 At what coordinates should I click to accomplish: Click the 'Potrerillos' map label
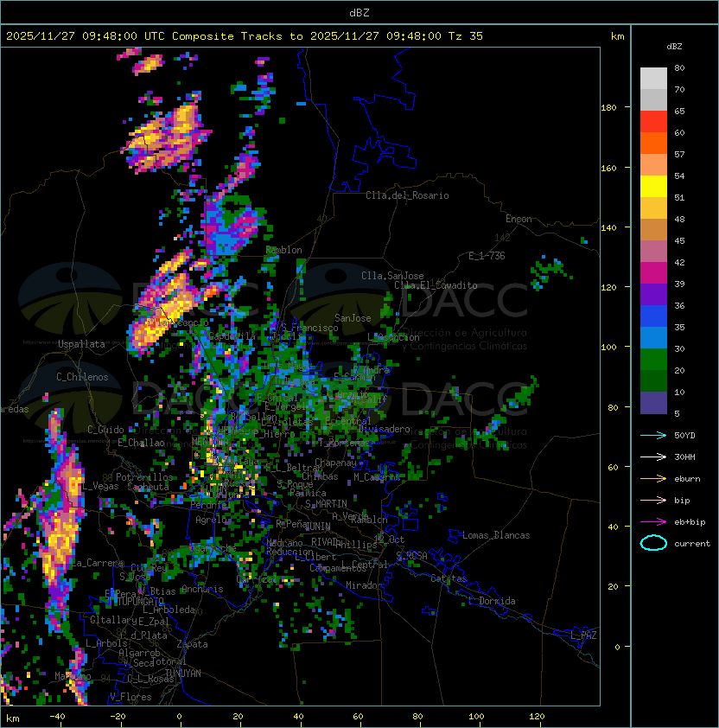pos(144,477)
